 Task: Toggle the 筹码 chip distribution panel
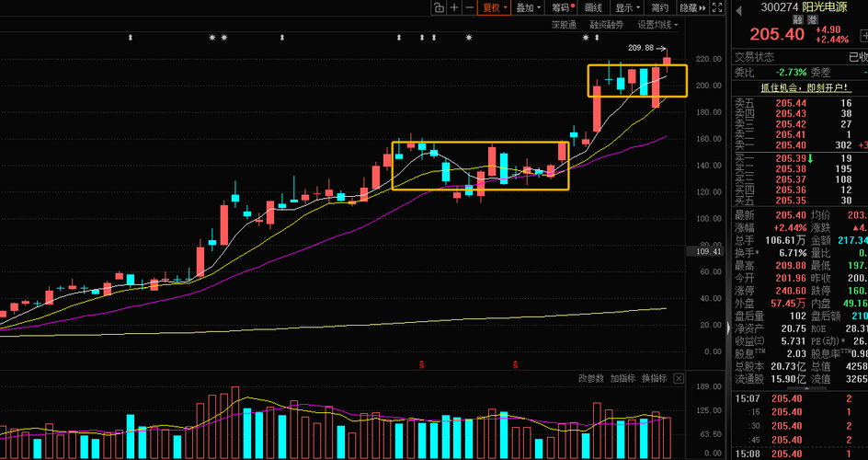click(x=563, y=7)
